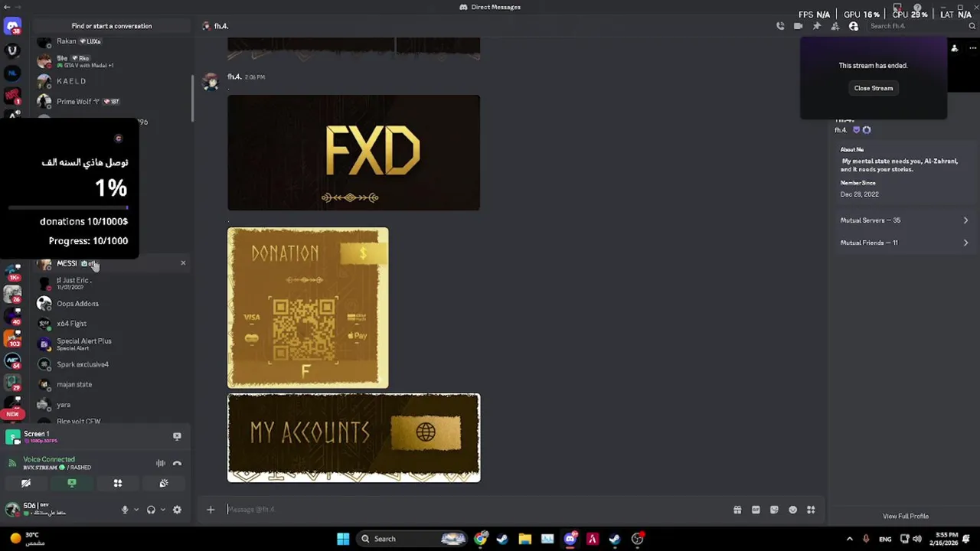
Task: Open the DM with yara
Action: 111,405
